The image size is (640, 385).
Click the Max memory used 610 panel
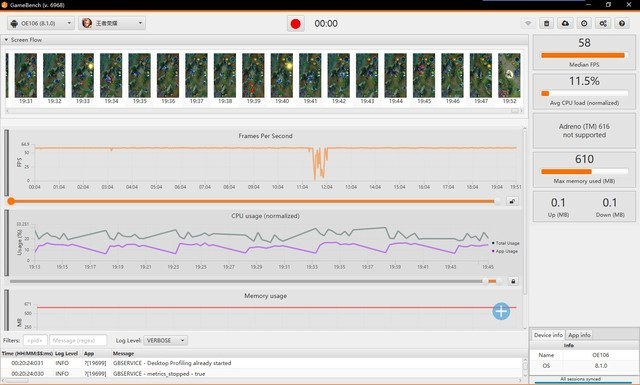[584, 169]
